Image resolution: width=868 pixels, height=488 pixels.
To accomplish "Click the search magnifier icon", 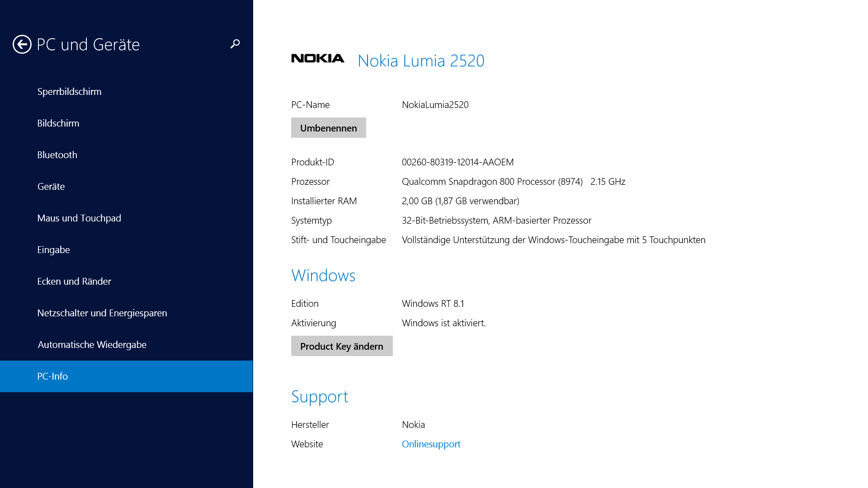I will click(235, 44).
